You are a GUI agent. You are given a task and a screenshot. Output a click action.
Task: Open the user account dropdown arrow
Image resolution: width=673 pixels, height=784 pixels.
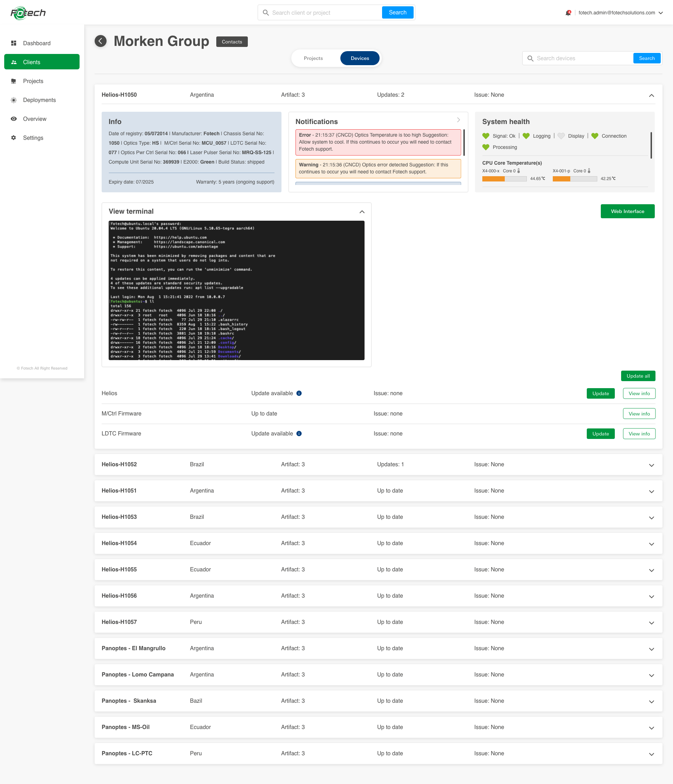pyautogui.click(x=660, y=13)
